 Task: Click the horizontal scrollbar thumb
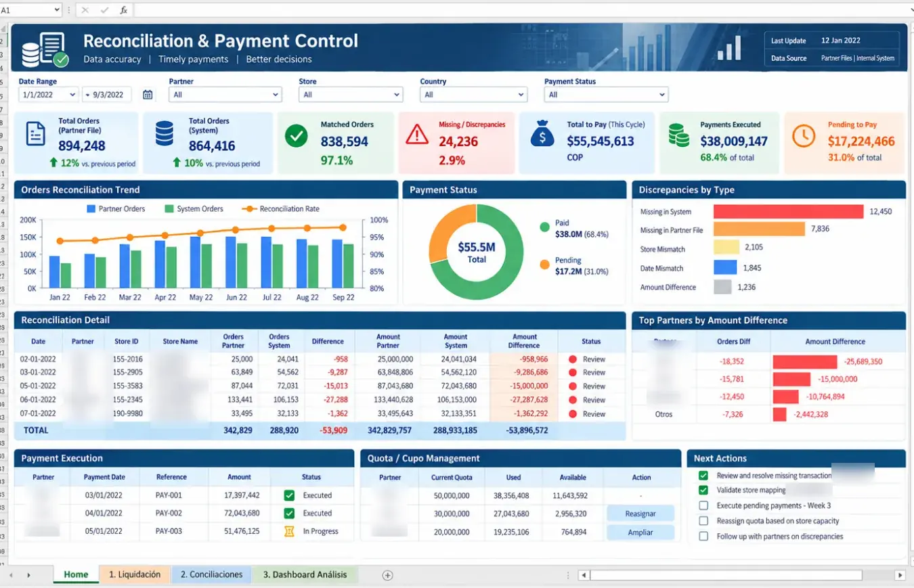tap(726, 575)
